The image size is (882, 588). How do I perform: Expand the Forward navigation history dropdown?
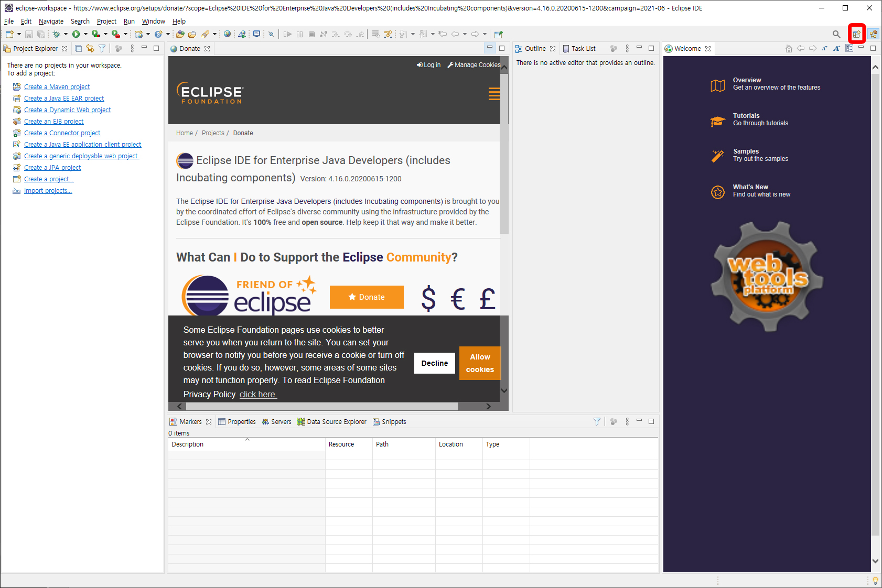pos(485,34)
